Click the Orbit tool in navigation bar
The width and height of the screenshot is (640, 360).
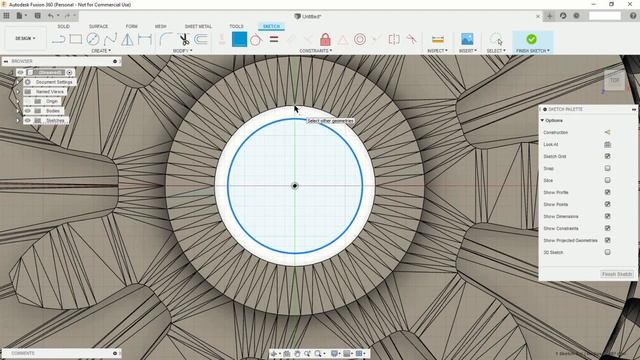coord(274,353)
